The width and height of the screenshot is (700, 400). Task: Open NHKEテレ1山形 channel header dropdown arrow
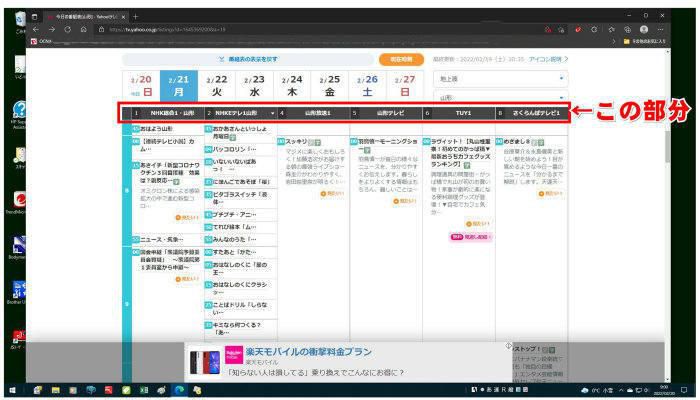point(271,113)
